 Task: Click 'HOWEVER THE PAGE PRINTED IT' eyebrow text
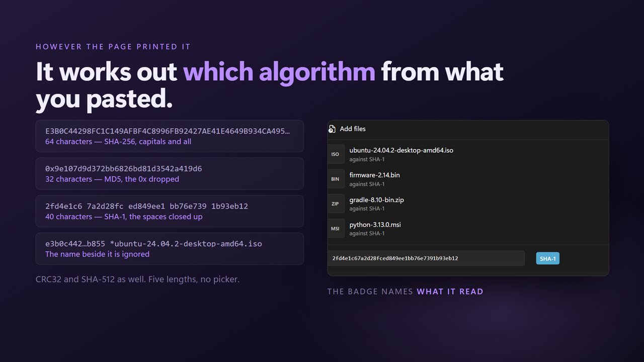pyautogui.click(x=113, y=47)
